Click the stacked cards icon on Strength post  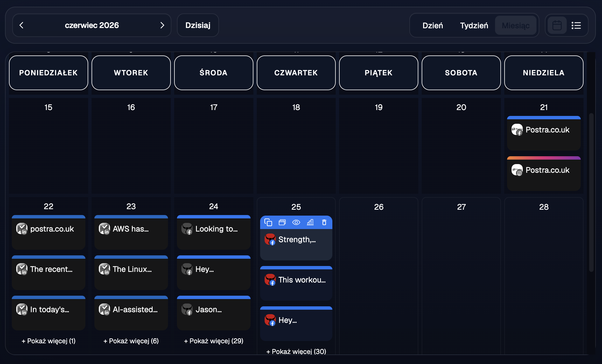point(282,222)
